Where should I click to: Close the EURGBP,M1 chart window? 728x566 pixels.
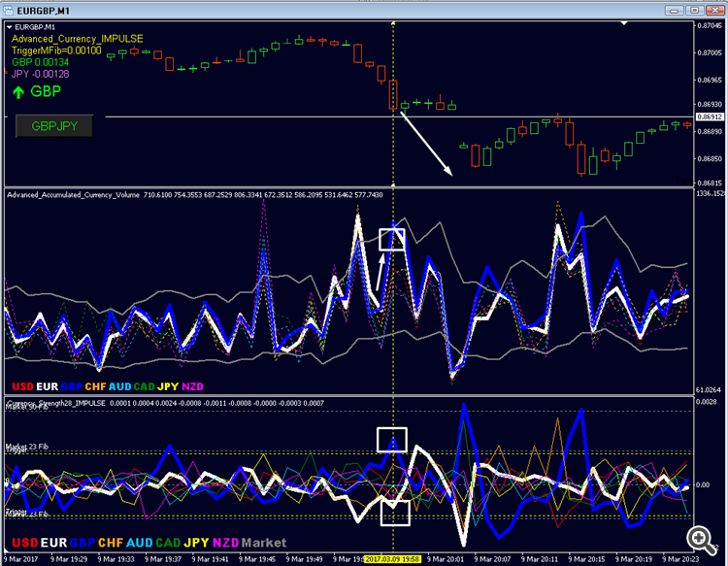715,10
